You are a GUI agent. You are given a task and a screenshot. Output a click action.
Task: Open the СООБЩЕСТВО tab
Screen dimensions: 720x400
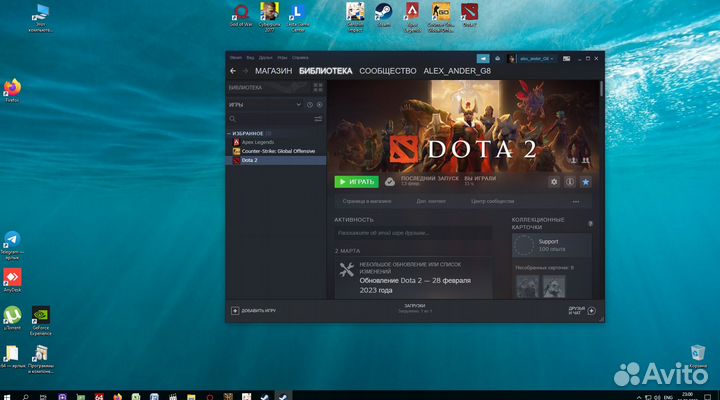(388, 71)
